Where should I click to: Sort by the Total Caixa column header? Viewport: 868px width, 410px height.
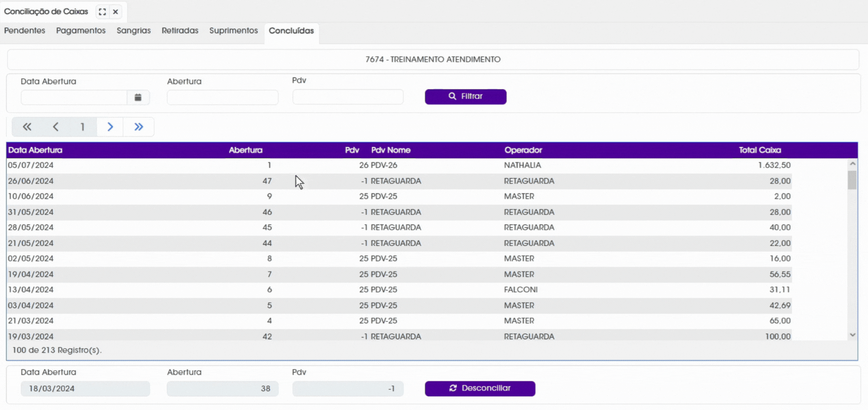pyautogui.click(x=759, y=150)
